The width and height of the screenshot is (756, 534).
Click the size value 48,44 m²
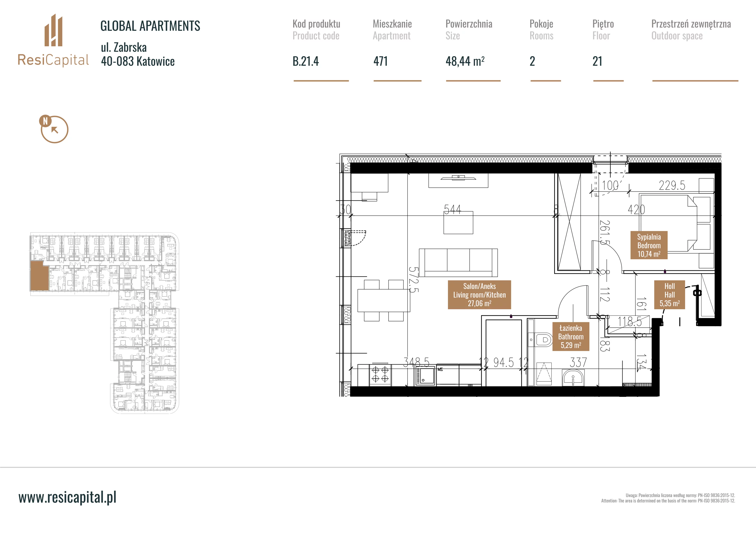coord(465,61)
